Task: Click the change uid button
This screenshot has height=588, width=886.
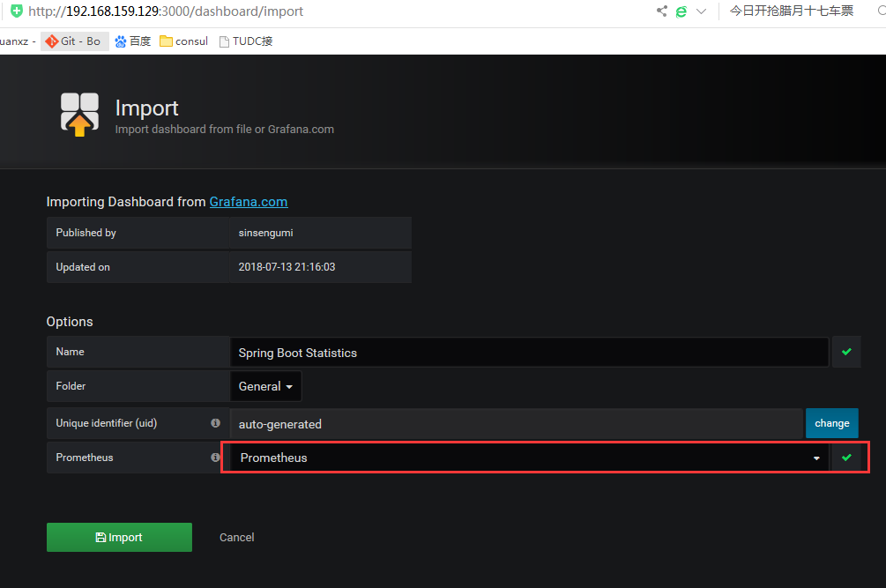Action: (831, 423)
